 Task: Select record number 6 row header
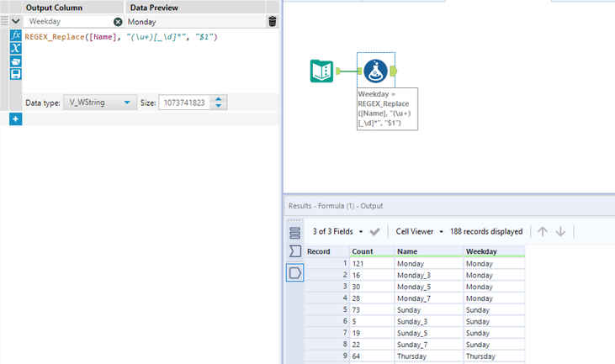tap(326, 321)
